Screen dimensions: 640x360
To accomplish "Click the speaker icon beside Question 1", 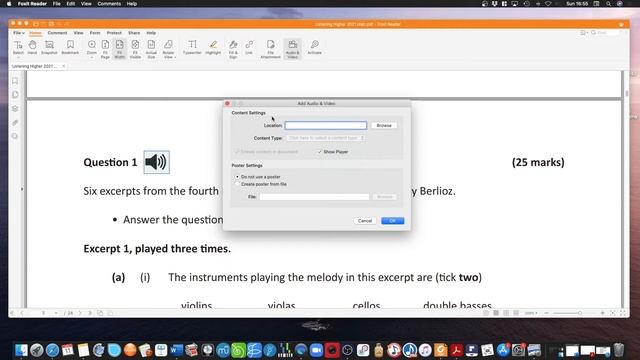I will [x=156, y=162].
